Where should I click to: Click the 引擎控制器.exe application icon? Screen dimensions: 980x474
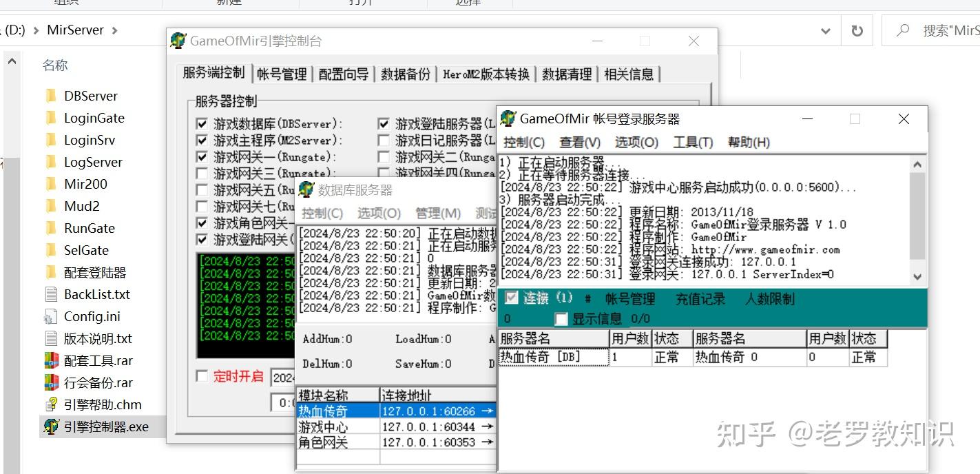pyautogui.click(x=51, y=426)
